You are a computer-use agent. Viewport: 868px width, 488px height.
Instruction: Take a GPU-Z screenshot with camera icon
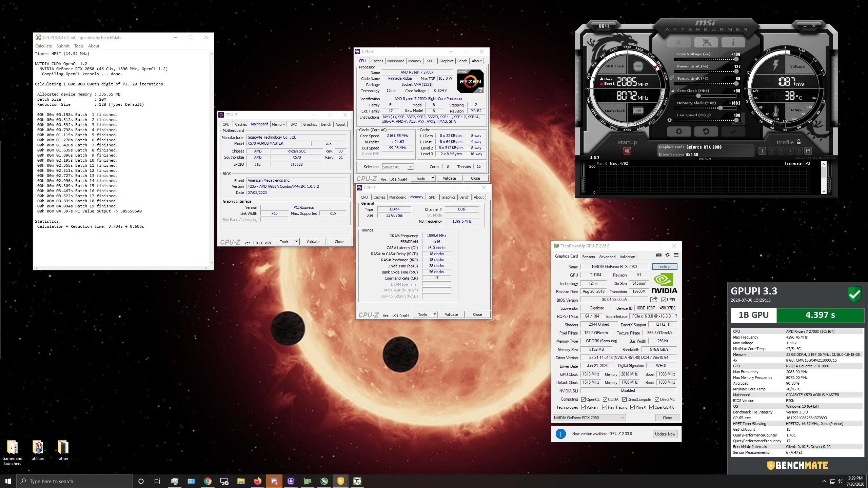click(x=658, y=255)
